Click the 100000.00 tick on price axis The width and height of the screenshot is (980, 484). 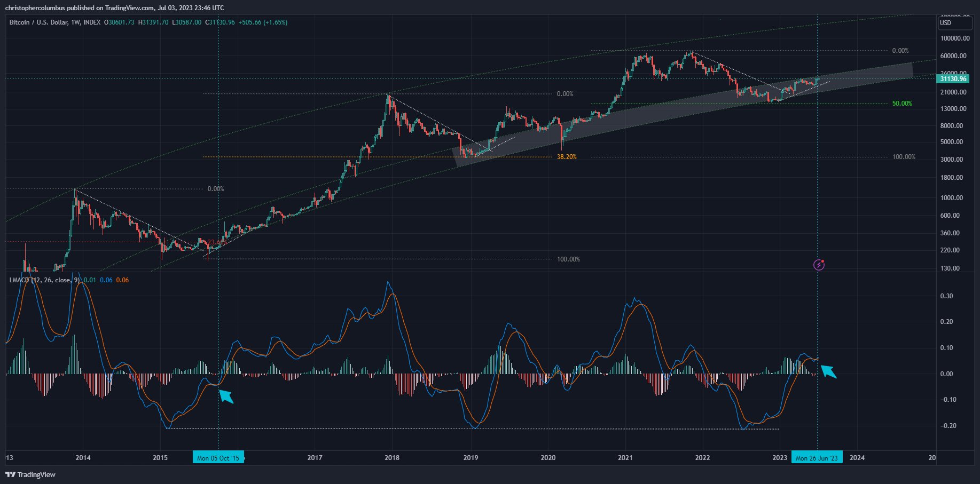955,38
